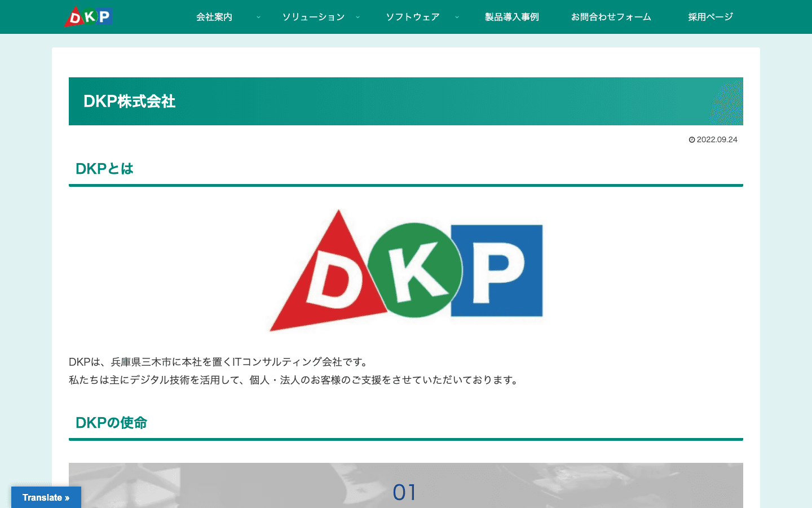Click the date text 2022.09.24
Viewport: 812px width, 508px height.
[x=717, y=139]
